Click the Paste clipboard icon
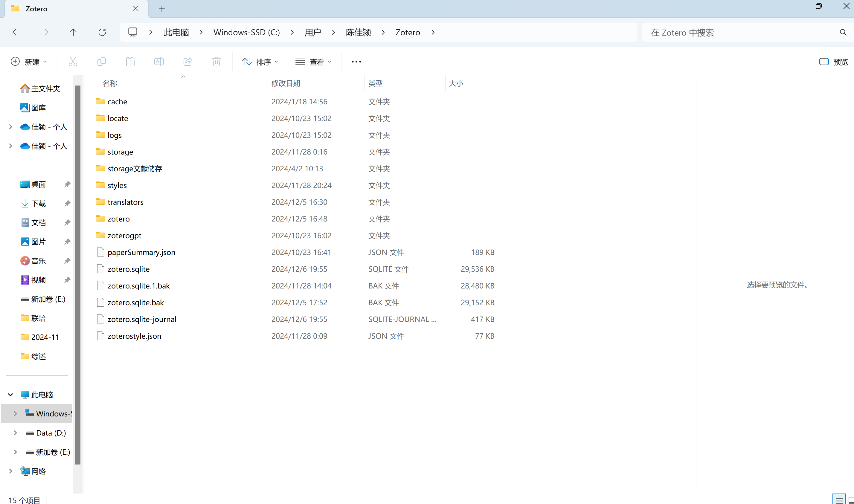This screenshot has height=504, width=854. click(x=130, y=62)
